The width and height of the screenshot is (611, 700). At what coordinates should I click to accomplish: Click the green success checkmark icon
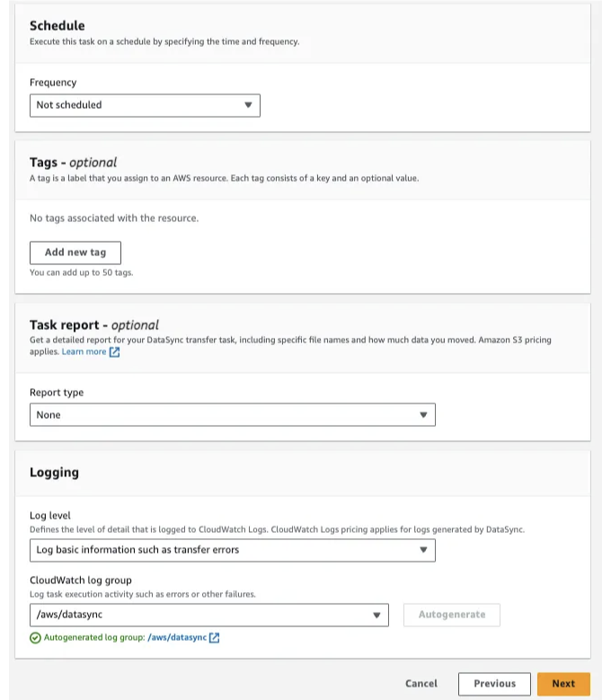(35, 638)
